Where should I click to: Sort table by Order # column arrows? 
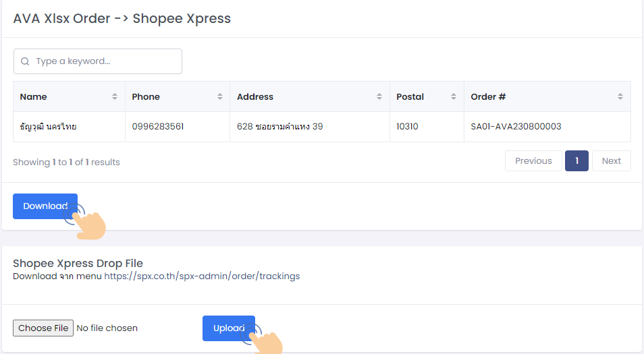620,97
